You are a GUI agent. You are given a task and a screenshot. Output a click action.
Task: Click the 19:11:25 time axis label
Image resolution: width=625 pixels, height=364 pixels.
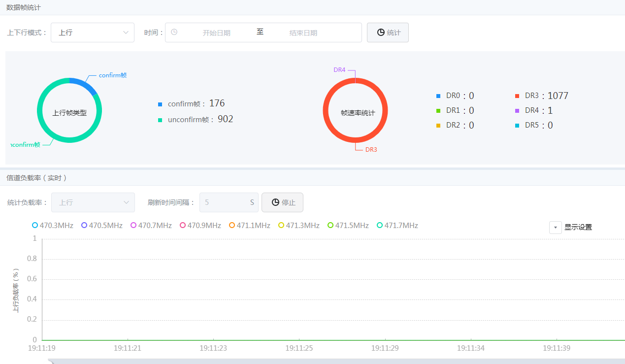[299, 348]
